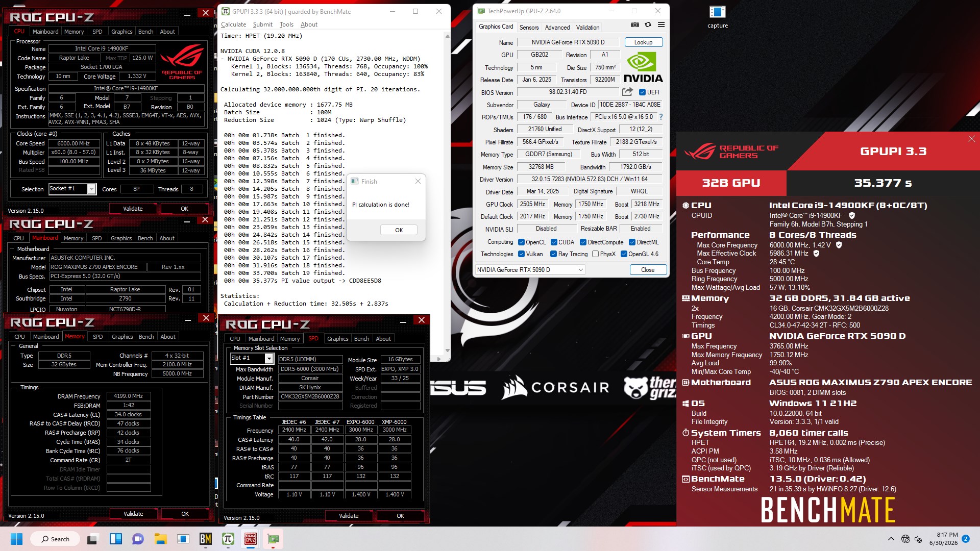
Task: Click the network globe tray icon
Action: (x=905, y=539)
